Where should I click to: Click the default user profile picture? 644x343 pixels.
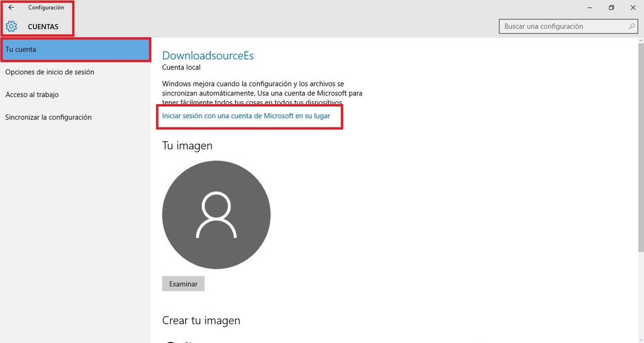pos(216,215)
